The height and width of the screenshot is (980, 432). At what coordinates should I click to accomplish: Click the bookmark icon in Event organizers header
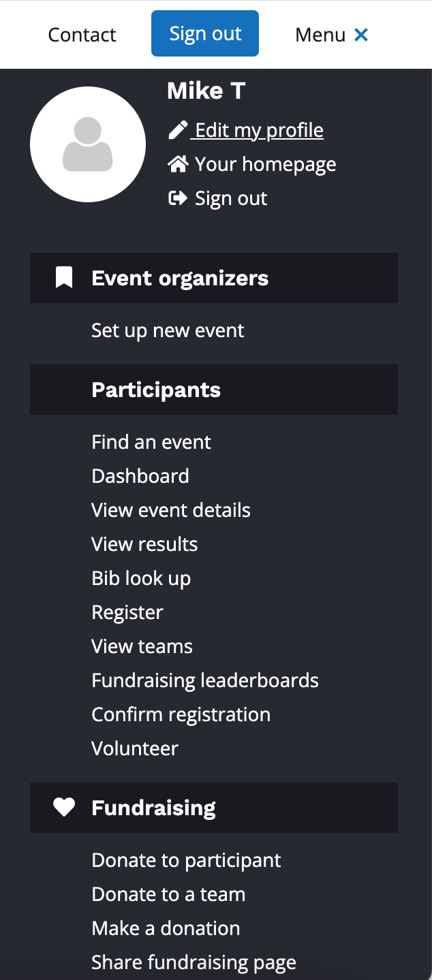tap(64, 278)
